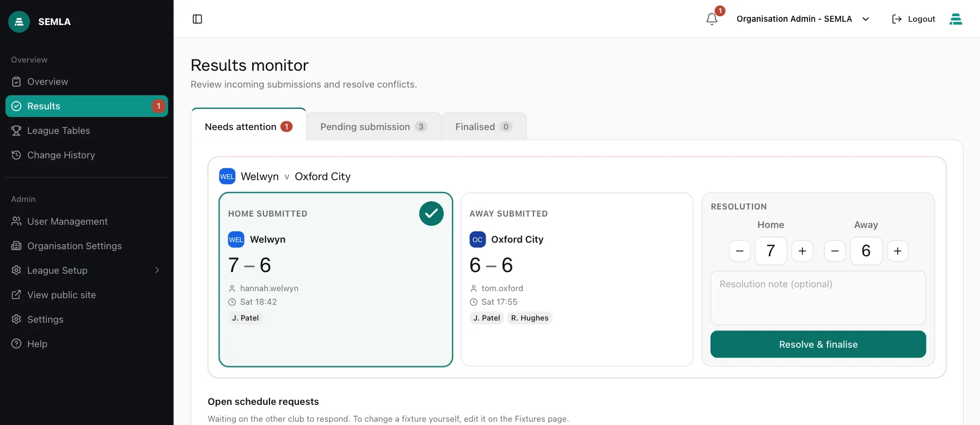Select the Home submitted Welwyn card
Viewport: 980px width, 425px height.
pos(335,280)
